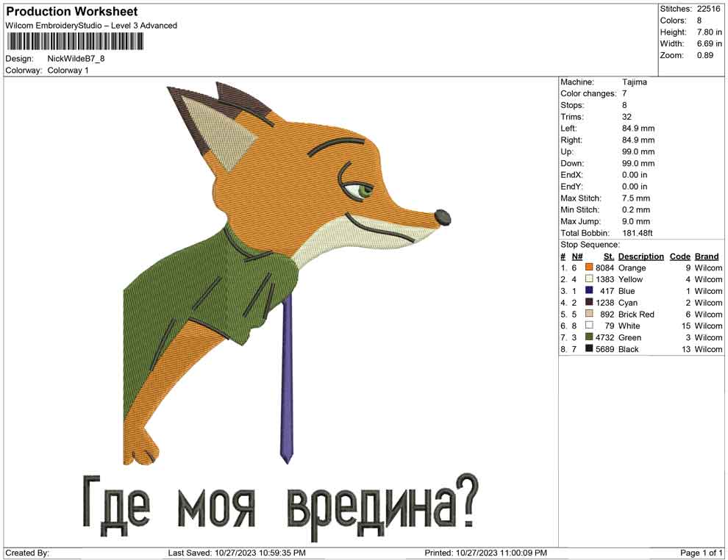Click the Min Stitch value '0.2 mm'
The image size is (728, 560).
(x=636, y=209)
